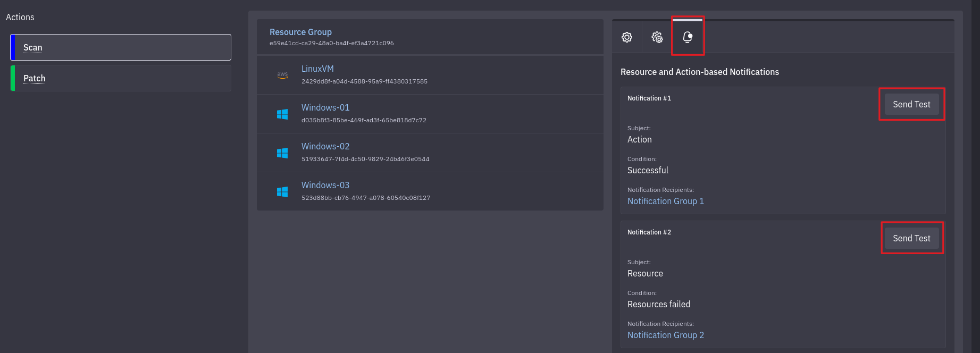Click the Windows logo beside Windows-02
The image size is (980, 353).
282,153
